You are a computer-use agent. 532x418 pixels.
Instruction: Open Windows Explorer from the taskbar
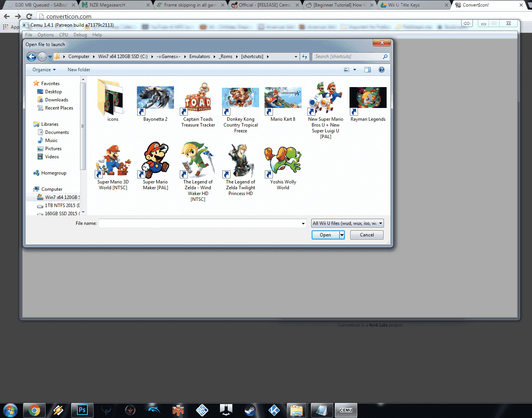pos(297,410)
